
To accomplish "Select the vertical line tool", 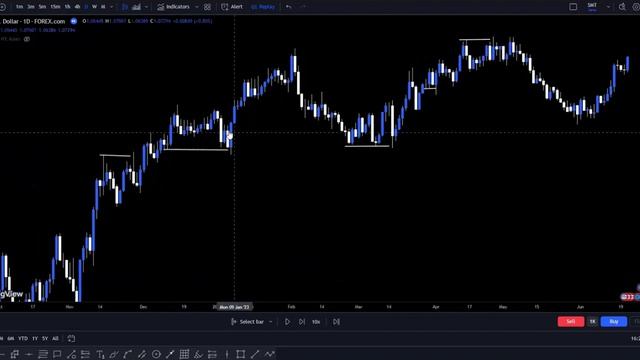I will click(227, 354).
